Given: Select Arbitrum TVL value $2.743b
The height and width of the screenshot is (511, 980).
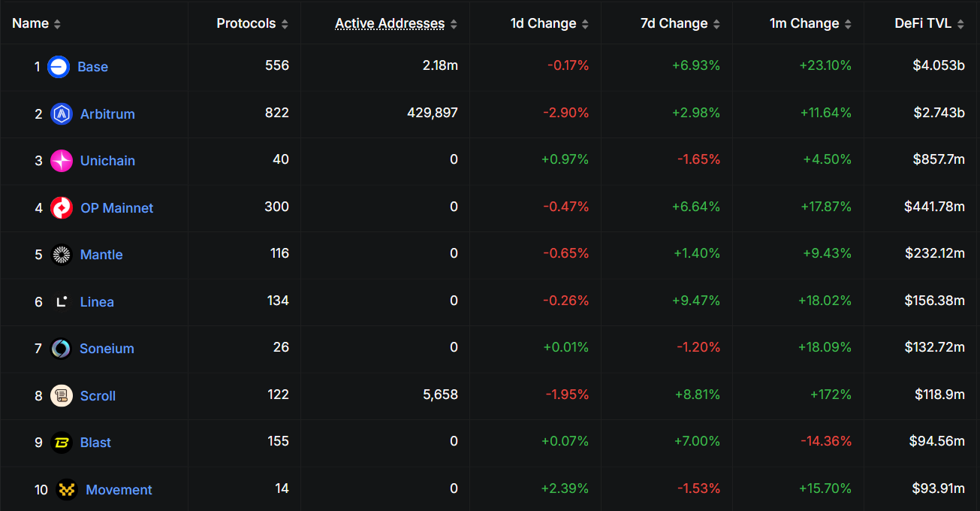Looking at the screenshot, I should (x=939, y=113).
